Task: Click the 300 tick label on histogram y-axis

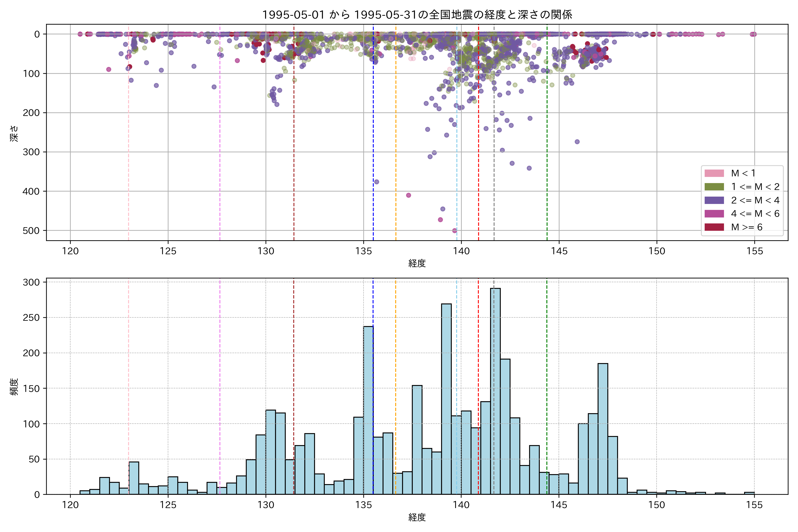Action: [31, 282]
